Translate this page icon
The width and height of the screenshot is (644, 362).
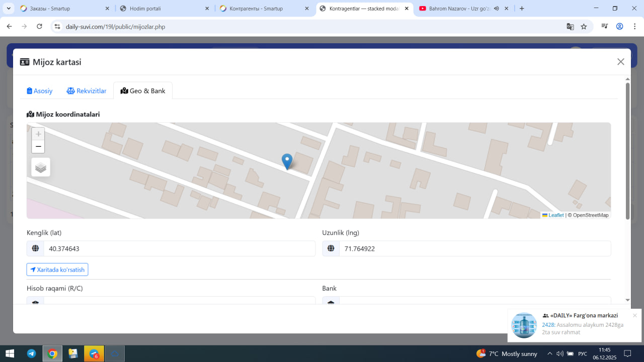coord(570,27)
